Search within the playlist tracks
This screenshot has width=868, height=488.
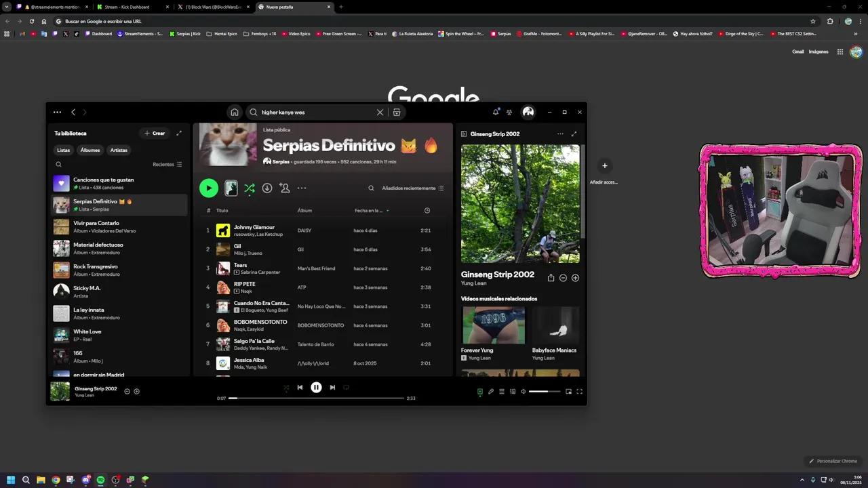pyautogui.click(x=371, y=188)
